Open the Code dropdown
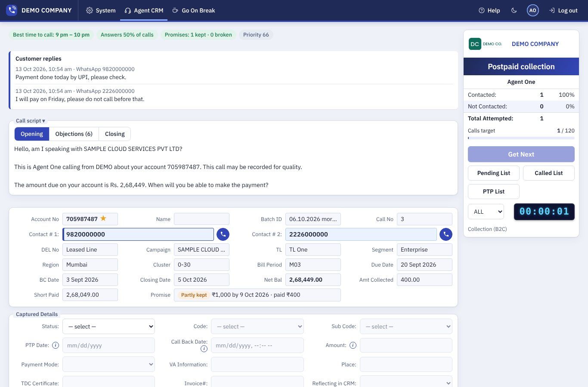Viewport: 588px width, 387px height. (257, 326)
